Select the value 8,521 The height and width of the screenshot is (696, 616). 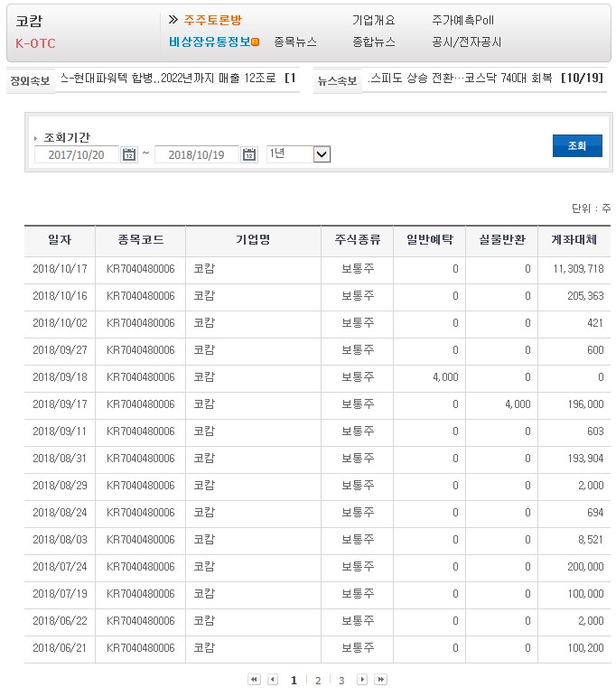tap(591, 539)
